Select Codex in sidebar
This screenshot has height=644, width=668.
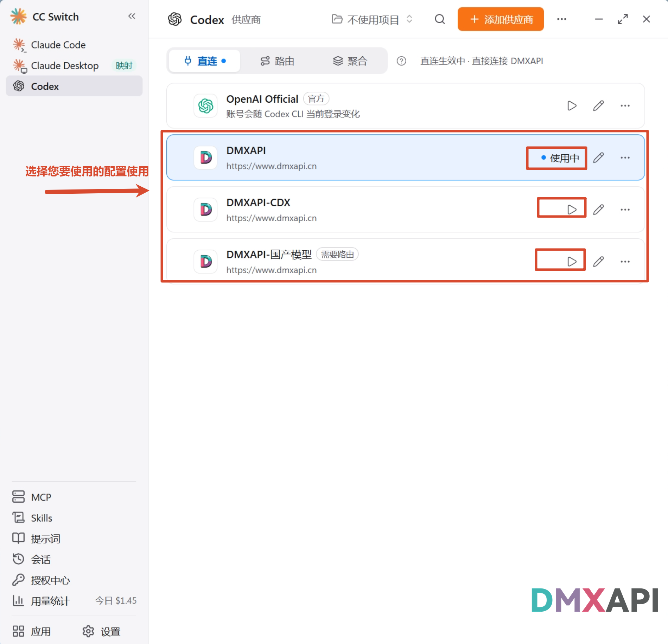coord(74,86)
